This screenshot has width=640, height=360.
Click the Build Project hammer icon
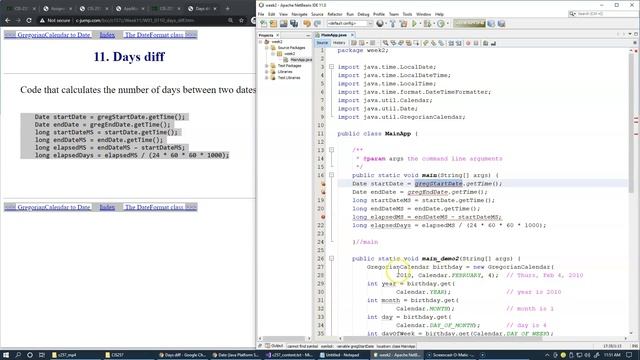(x=393, y=24)
